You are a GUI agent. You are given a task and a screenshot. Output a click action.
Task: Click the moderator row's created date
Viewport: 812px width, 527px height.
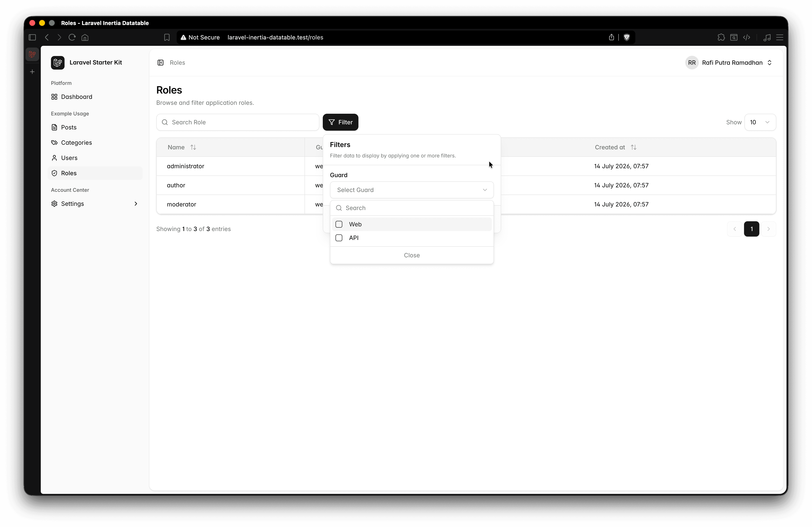pos(621,205)
